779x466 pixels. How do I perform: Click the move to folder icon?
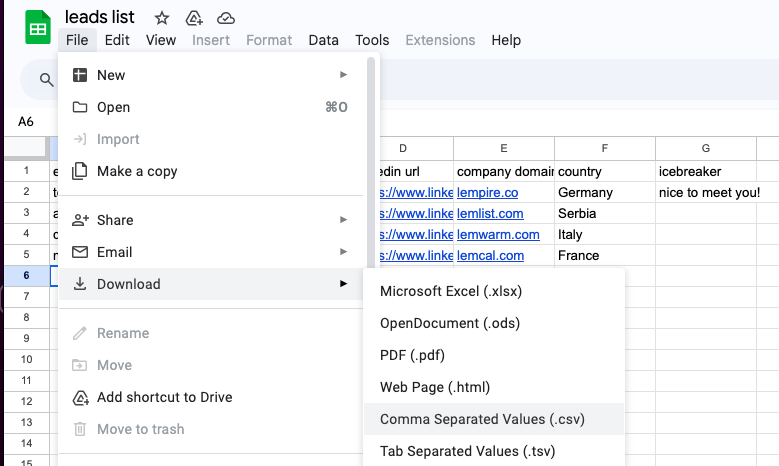(193, 18)
